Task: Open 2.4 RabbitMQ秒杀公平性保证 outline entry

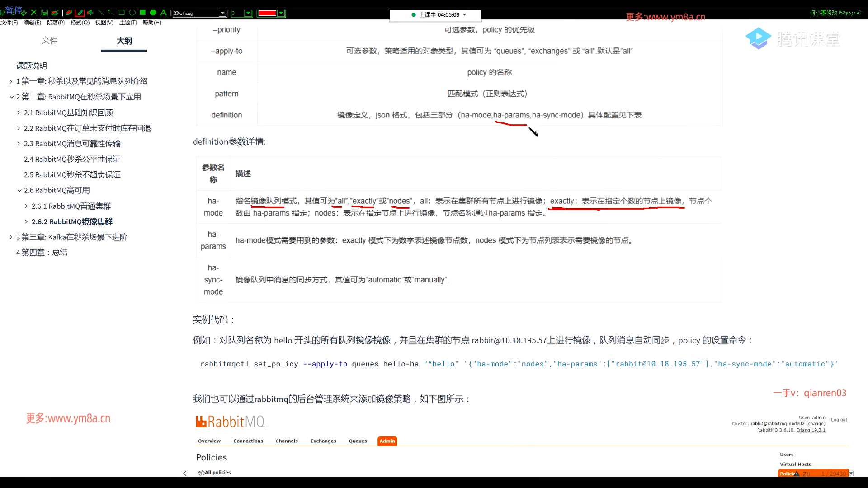Action: [72, 159]
